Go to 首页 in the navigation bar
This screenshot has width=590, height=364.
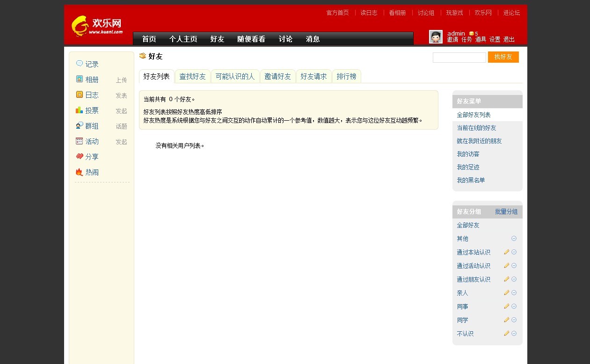pos(149,39)
